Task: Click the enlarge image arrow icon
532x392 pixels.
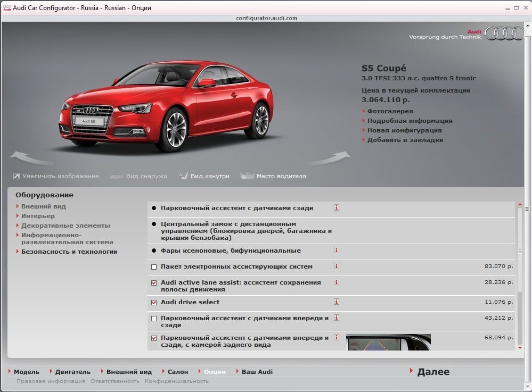Action: tap(17, 176)
